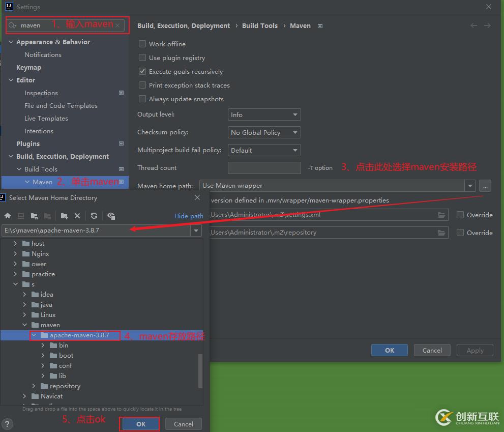Select the Navicat folder
Image resolution: width=504 pixels, height=432 pixels.
coord(51,396)
